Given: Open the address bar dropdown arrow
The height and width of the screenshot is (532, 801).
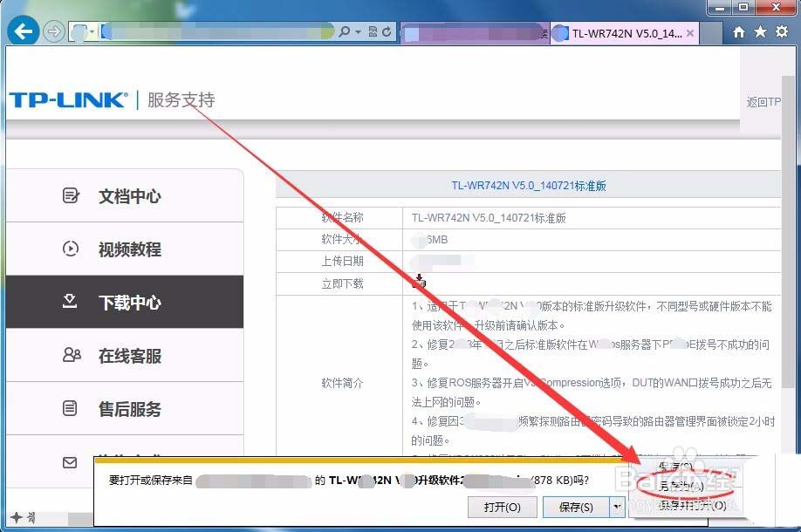Looking at the screenshot, I should [x=358, y=31].
